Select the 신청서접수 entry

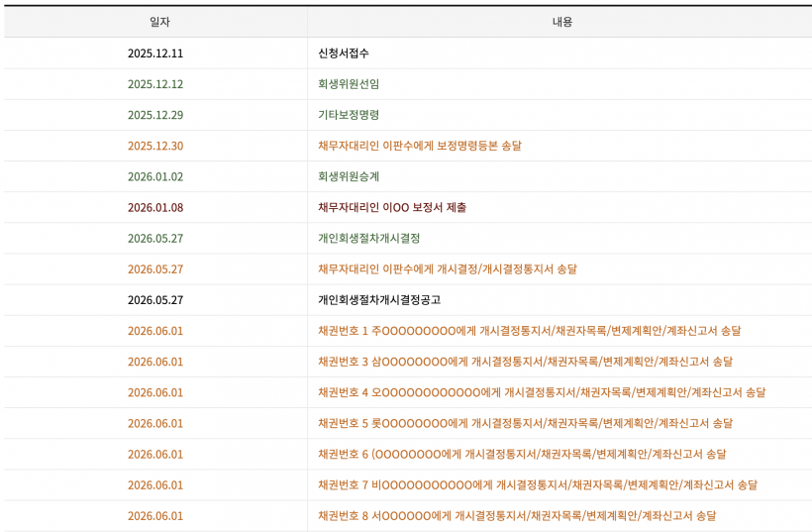344,53
